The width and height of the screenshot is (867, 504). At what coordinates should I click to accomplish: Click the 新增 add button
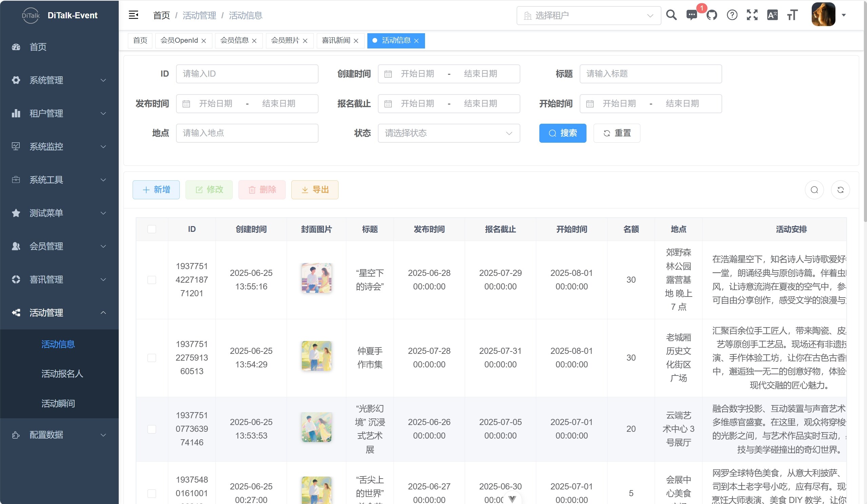[x=156, y=190]
